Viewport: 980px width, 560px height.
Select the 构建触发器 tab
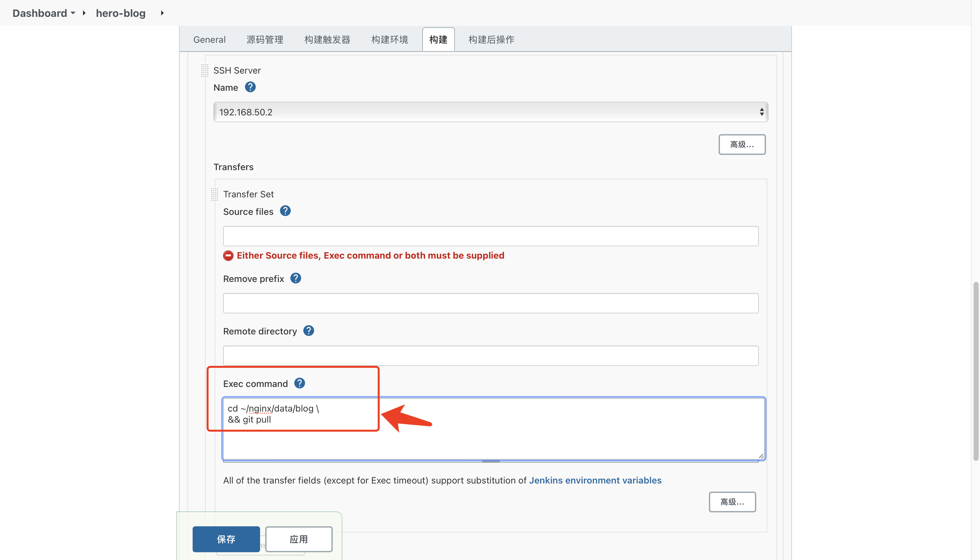pos(327,40)
